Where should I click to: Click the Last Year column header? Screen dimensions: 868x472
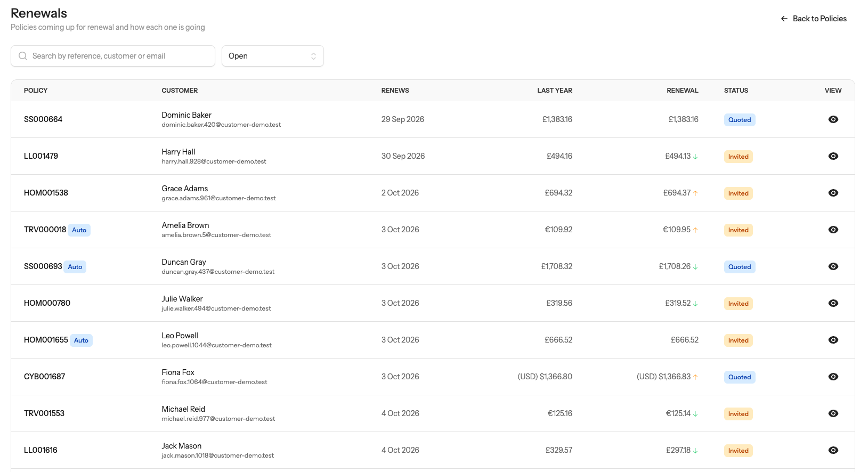(555, 91)
